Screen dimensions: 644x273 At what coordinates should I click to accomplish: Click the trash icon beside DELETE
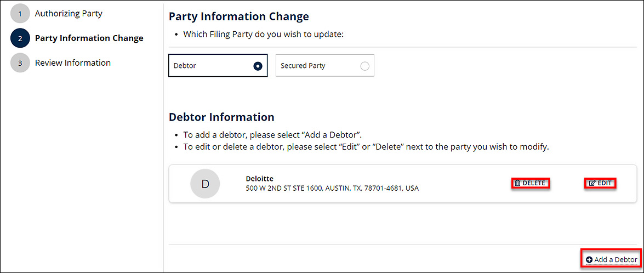coord(517,183)
